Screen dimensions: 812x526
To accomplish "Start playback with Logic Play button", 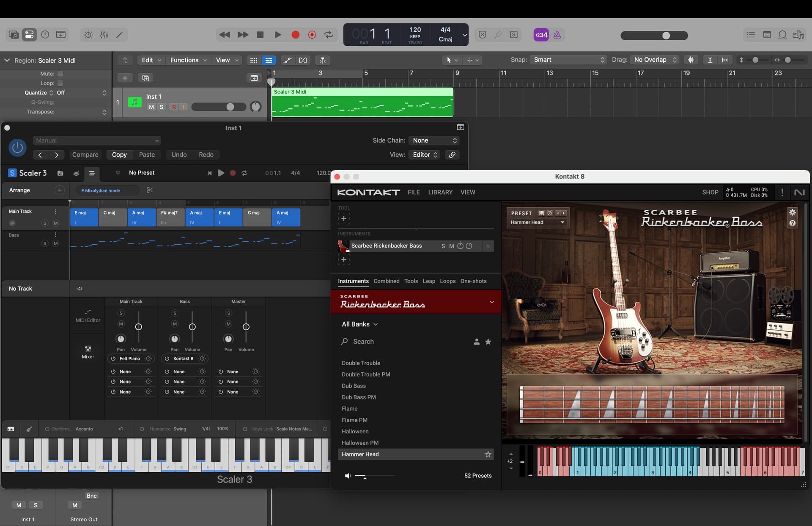I will [x=278, y=35].
